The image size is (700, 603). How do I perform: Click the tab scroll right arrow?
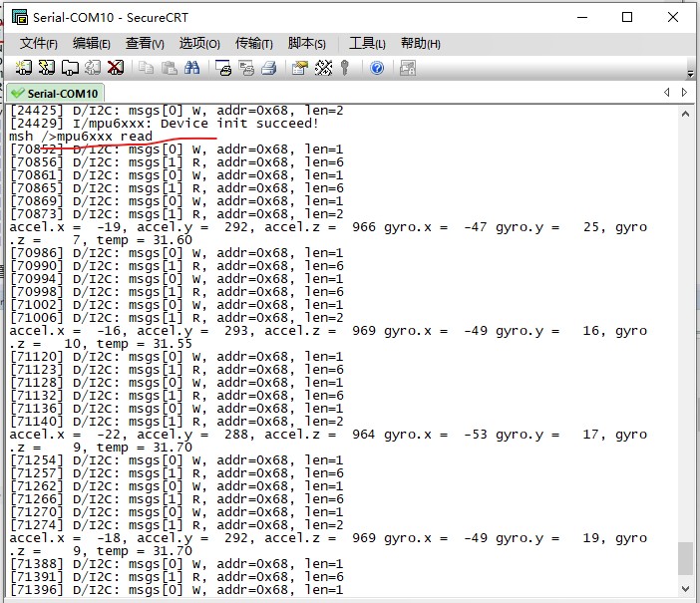click(x=684, y=93)
